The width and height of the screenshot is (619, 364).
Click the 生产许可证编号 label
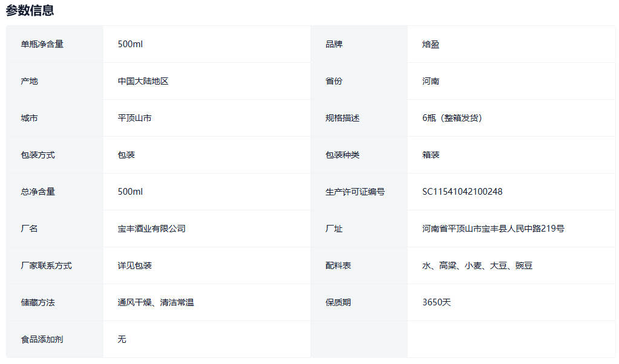point(355,192)
